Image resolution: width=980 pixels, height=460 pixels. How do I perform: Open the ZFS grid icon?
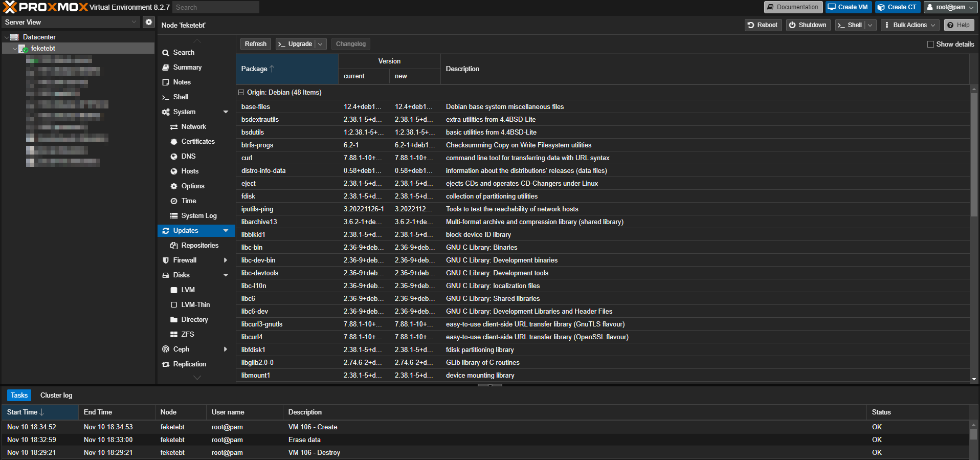(x=174, y=335)
